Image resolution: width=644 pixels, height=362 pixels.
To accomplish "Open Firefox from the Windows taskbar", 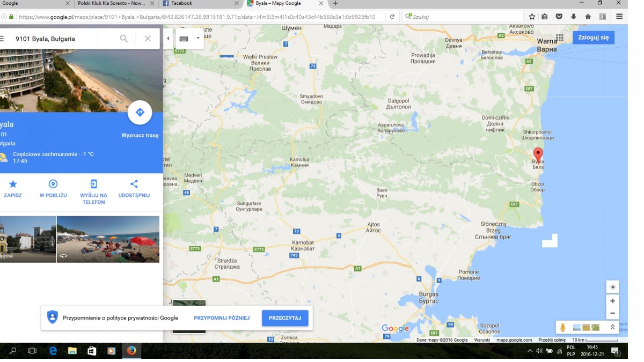I will (131, 351).
